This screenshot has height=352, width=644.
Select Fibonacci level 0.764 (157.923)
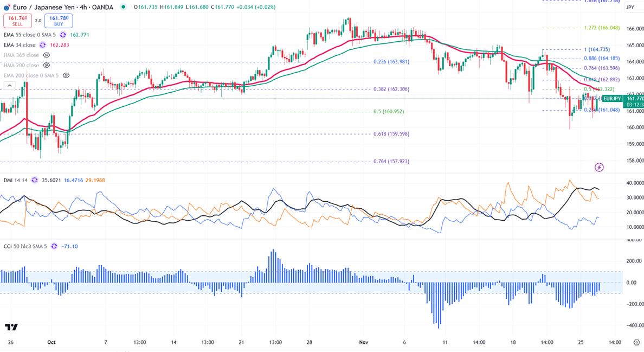391,162
